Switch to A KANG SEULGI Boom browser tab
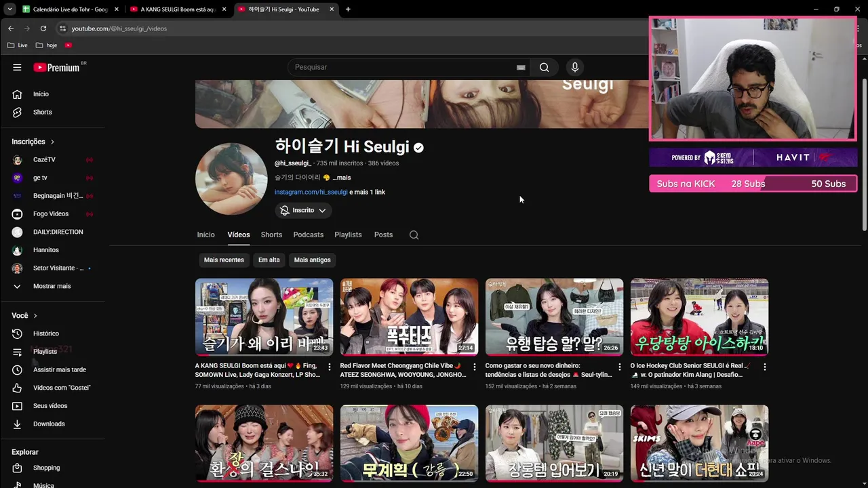The height and width of the screenshot is (488, 868). [x=178, y=9]
